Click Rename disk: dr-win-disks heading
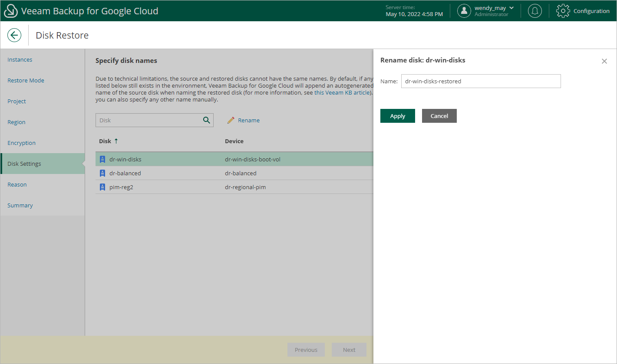Image resolution: width=617 pixels, height=364 pixels. click(x=423, y=60)
